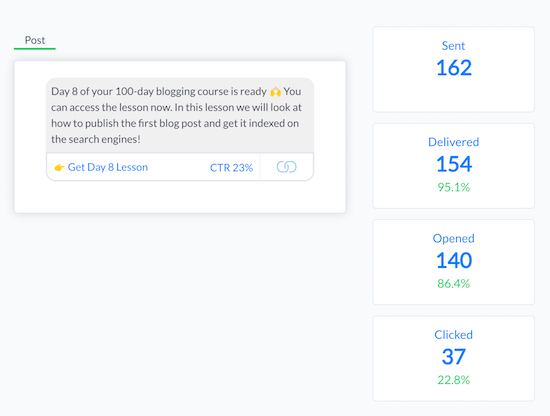Image resolution: width=550 pixels, height=416 pixels.
Task: Open the Clicked stats card title
Action: coord(453,335)
